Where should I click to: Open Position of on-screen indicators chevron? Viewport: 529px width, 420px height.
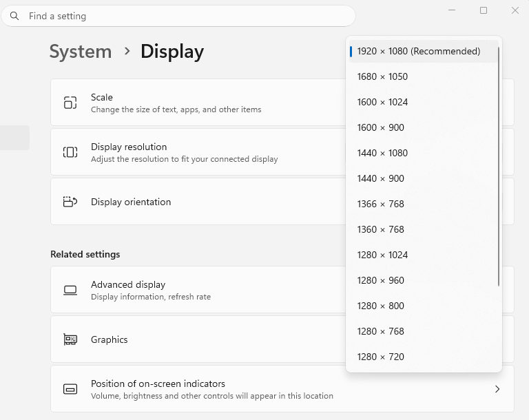pos(497,389)
